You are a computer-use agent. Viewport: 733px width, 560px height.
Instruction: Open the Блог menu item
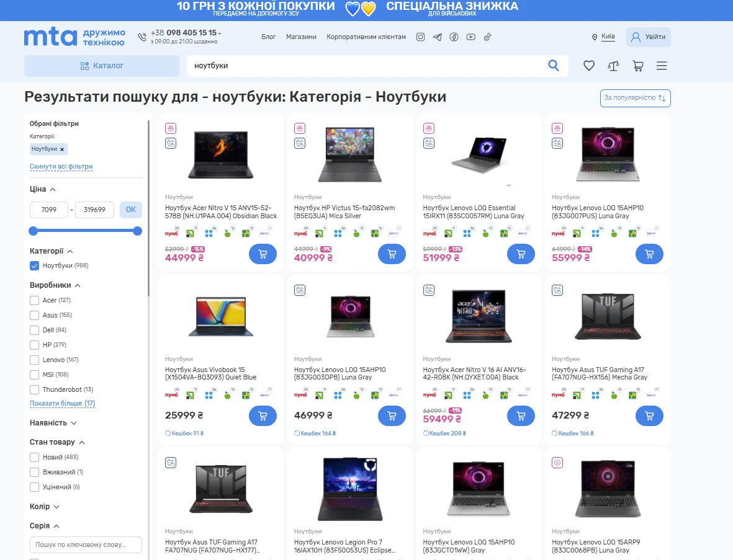coord(269,37)
